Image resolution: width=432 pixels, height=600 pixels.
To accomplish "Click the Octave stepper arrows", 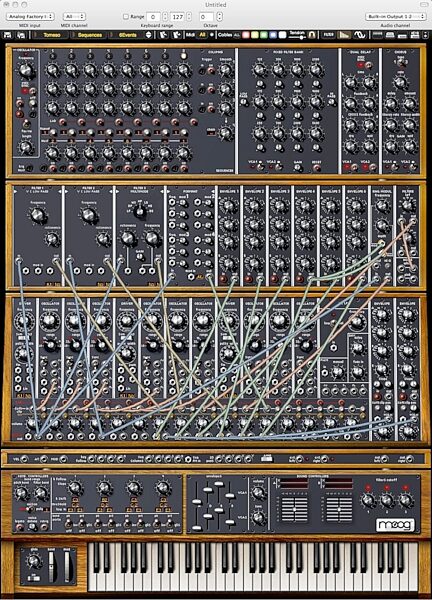I will pos(219,17).
